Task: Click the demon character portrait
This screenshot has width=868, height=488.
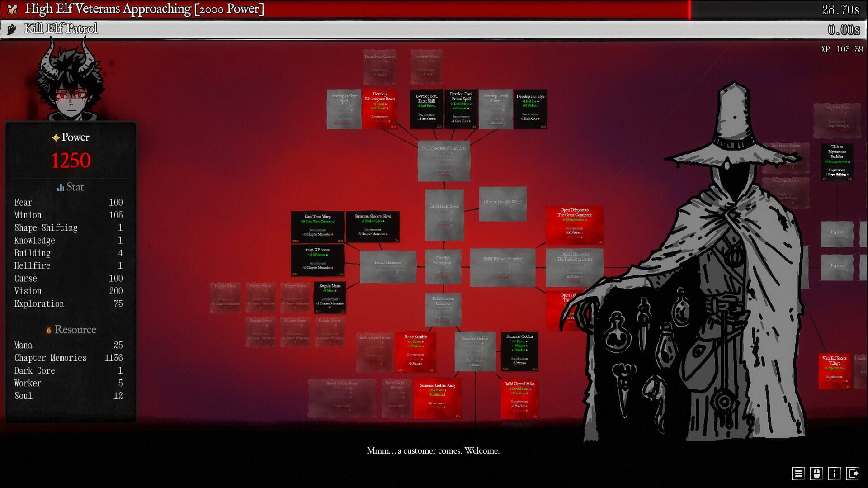Action: coord(71,84)
